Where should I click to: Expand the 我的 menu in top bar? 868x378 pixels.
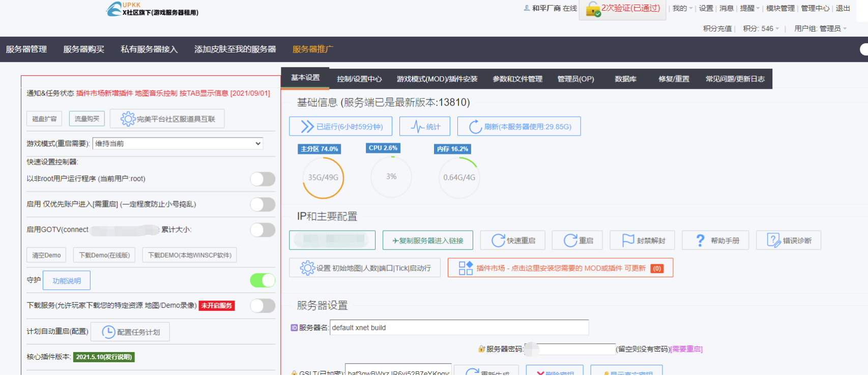point(682,8)
